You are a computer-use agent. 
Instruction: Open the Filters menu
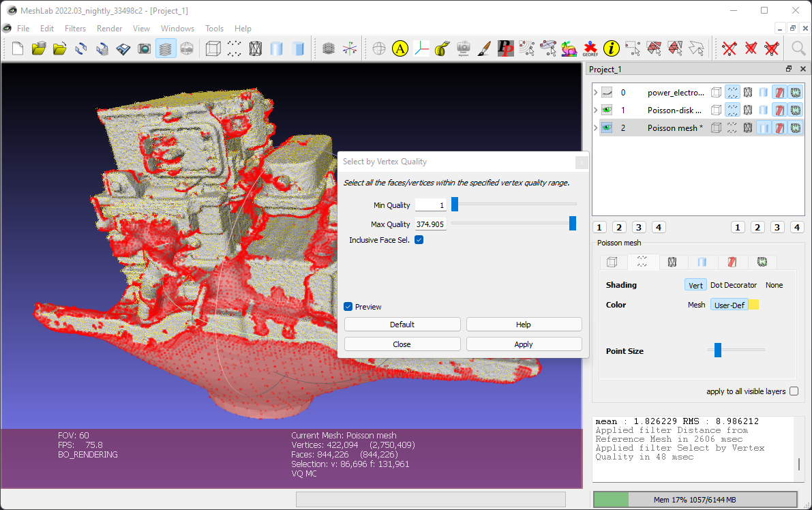(75, 29)
